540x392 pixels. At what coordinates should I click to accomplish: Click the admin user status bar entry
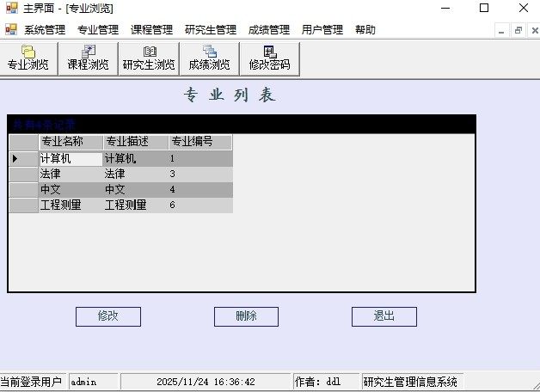(x=93, y=382)
